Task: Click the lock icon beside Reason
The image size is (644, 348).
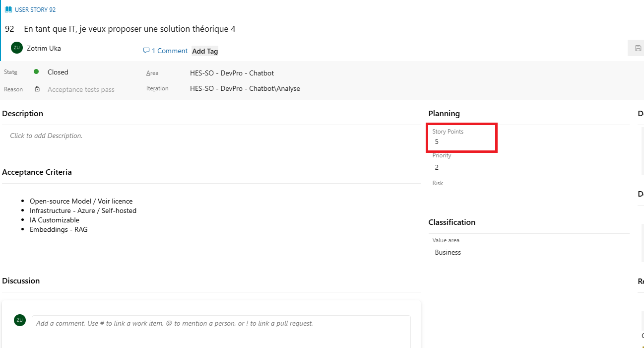Action: (x=37, y=89)
